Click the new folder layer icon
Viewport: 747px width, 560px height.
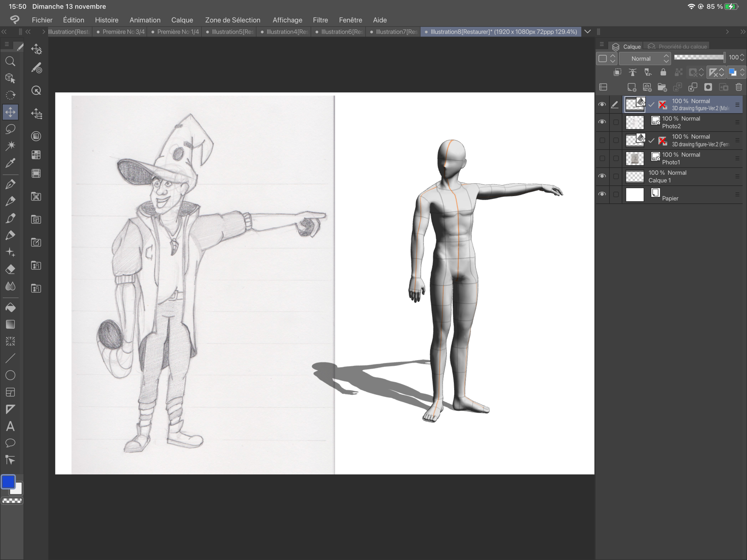(662, 87)
